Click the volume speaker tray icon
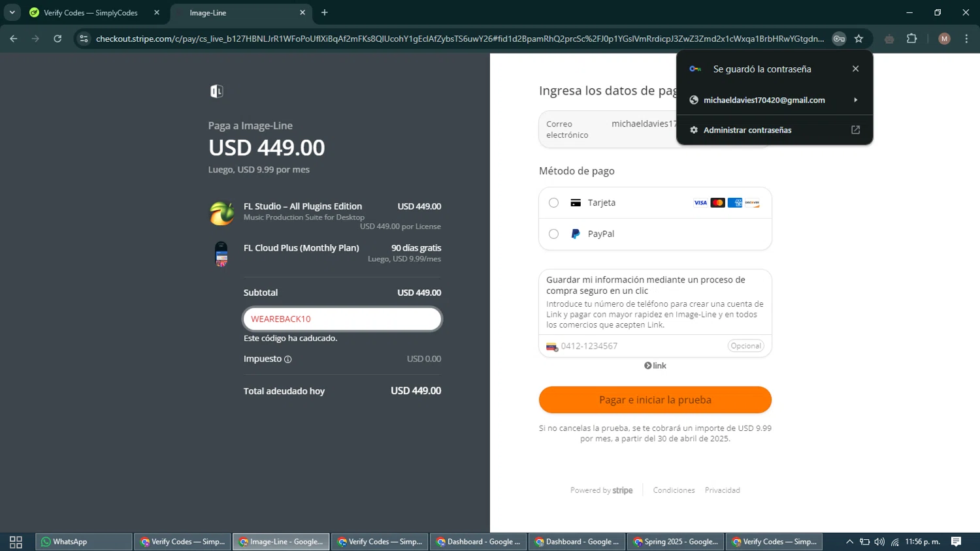This screenshot has width=980, height=551. coord(879,542)
